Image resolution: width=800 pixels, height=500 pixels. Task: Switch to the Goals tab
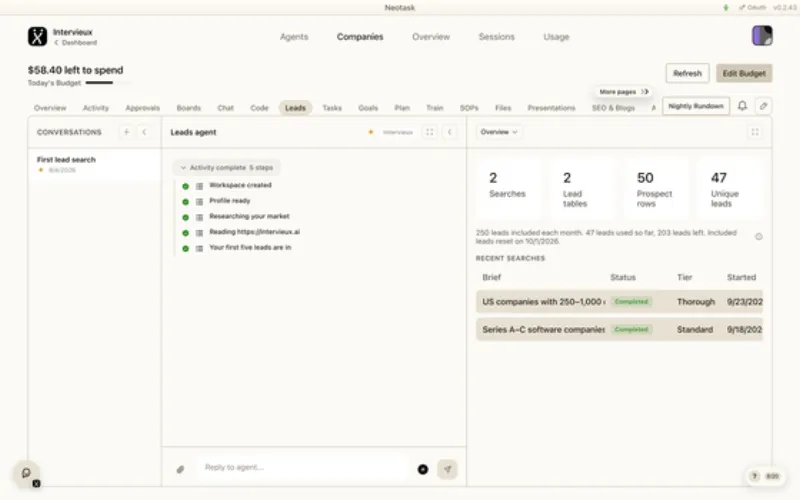coord(368,108)
